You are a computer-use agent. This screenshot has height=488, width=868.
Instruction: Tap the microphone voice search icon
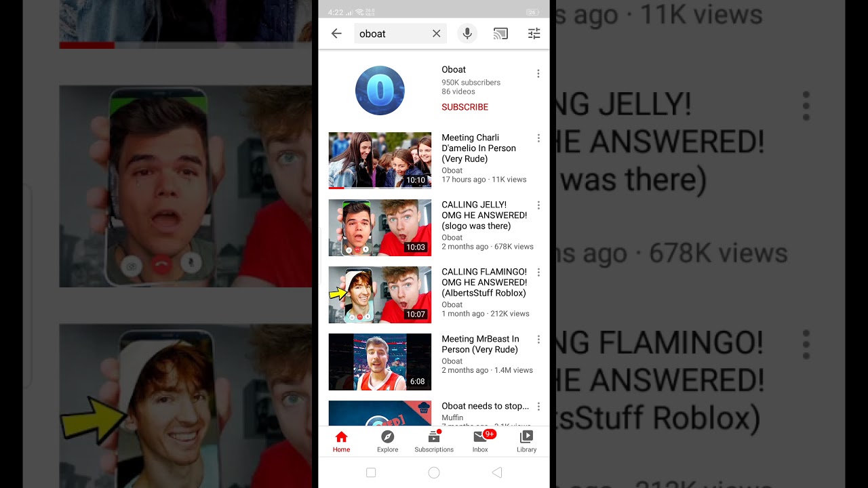467,33
